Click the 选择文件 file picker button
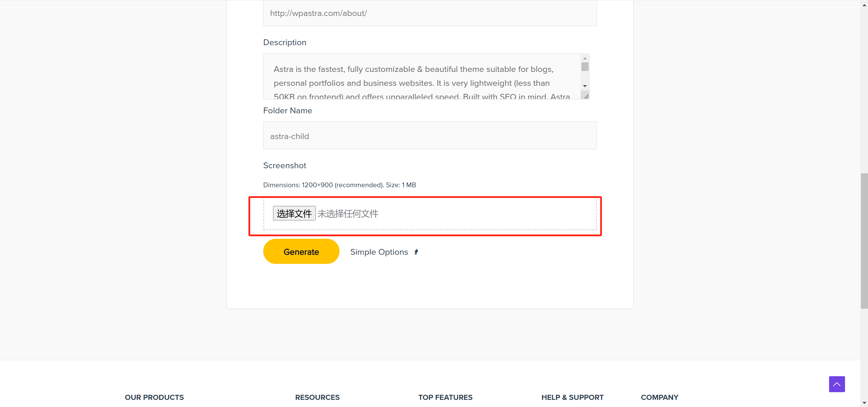 [x=294, y=213]
